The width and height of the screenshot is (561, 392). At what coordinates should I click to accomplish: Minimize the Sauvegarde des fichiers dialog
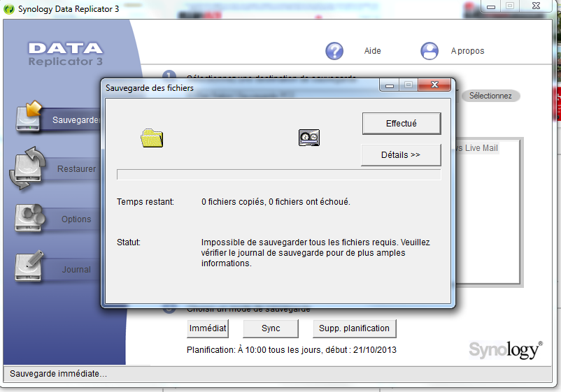390,85
